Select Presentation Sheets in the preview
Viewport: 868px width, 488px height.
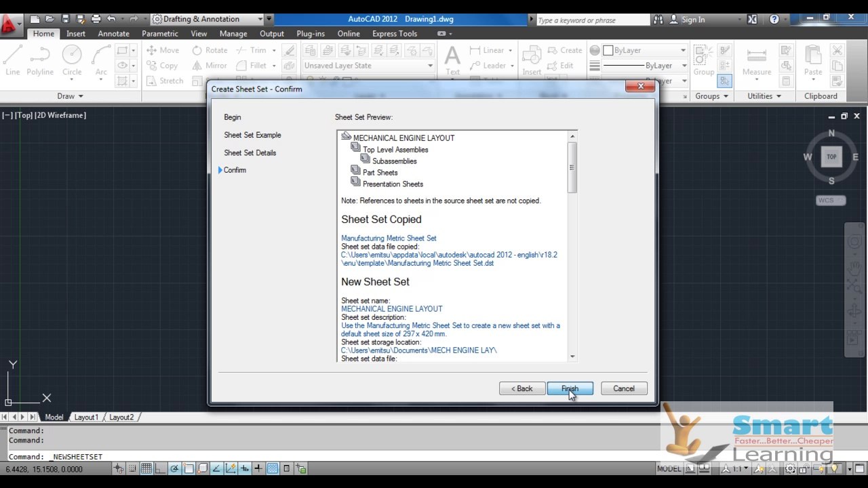click(x=393, y=184)
